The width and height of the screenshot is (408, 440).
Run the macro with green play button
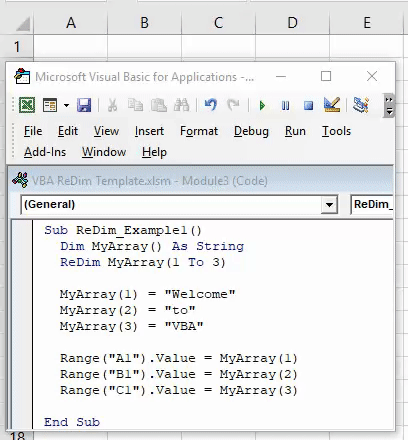[x=262, y=106]
